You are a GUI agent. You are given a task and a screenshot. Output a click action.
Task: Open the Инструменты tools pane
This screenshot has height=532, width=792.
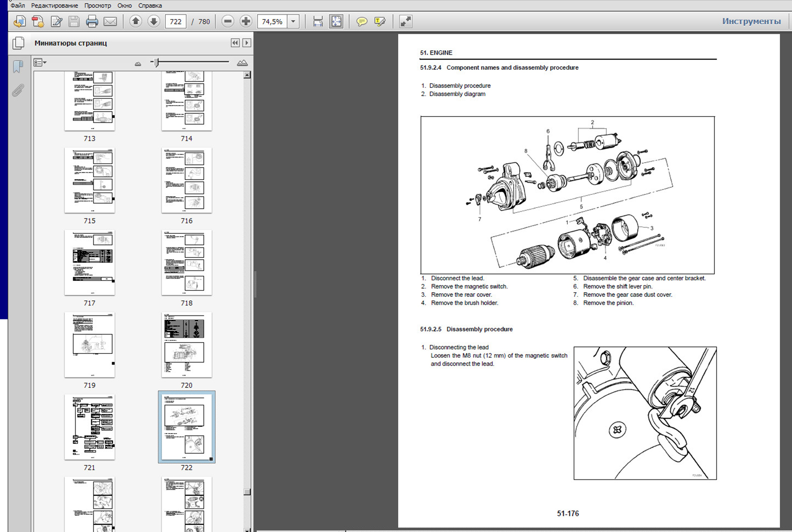(751, 21)
